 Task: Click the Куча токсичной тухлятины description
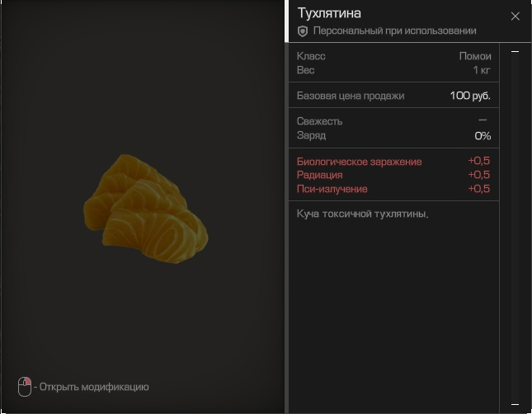coord(362,214)
